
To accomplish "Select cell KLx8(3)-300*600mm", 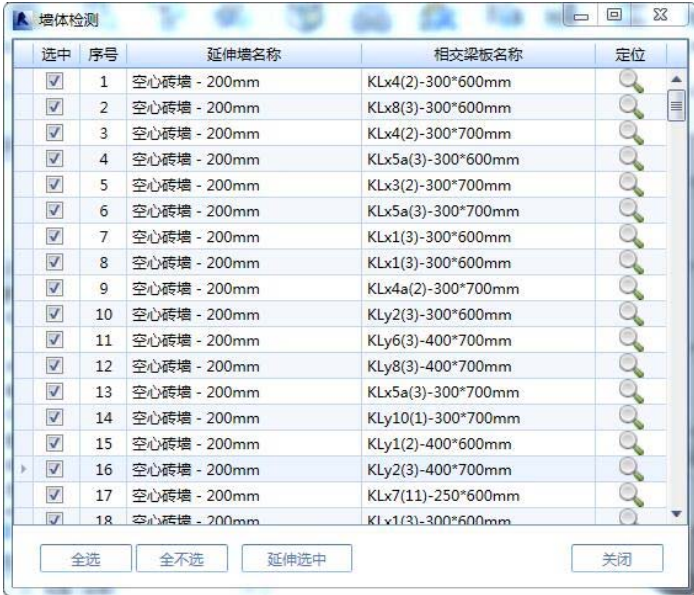I will coord(478,108).
